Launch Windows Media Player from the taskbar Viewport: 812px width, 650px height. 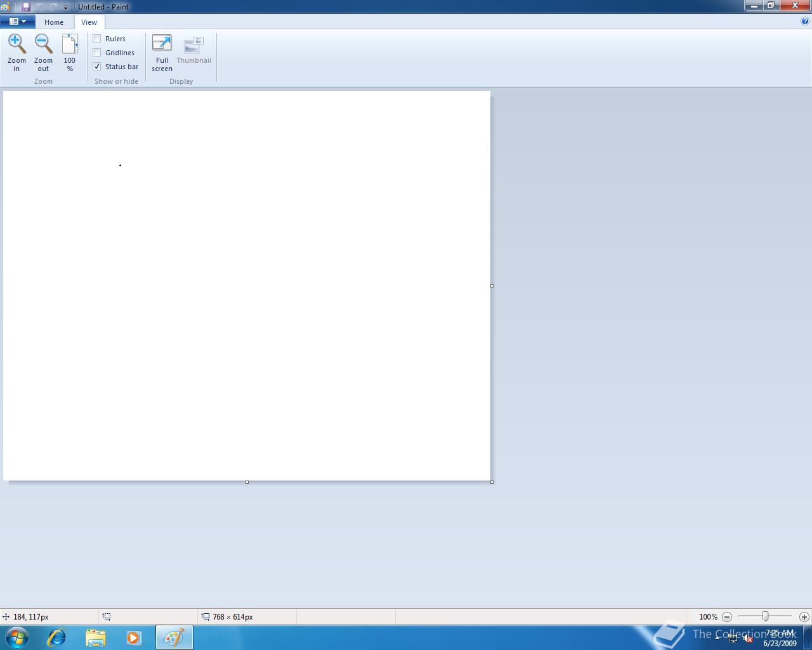pyautogui.click(x=134, y=637)
